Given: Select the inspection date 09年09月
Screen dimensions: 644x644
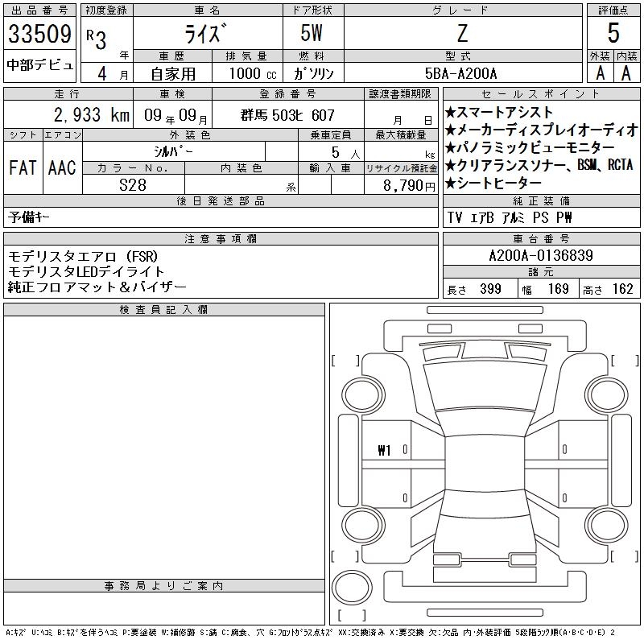Looking at the screenshot, I should [x=175, y=115].
